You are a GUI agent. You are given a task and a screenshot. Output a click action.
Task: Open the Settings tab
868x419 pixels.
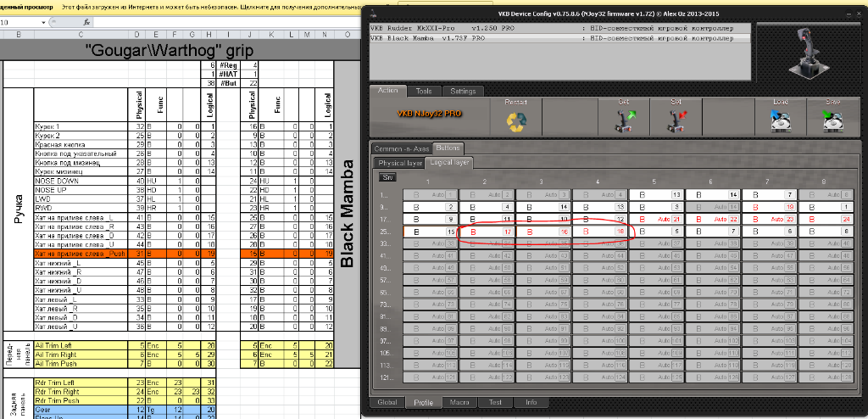pyautogui.click(x=463, y=91)
